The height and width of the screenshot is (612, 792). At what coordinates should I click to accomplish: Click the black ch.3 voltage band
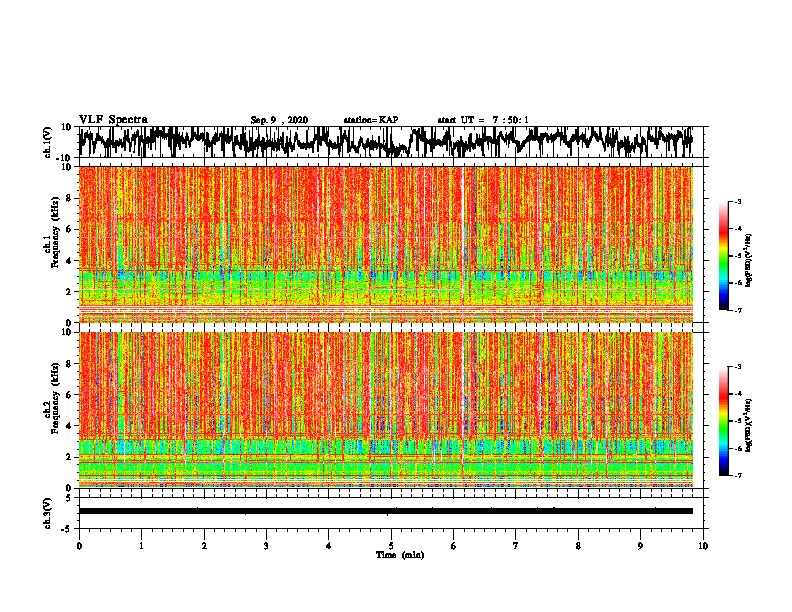tap(386, 511)
